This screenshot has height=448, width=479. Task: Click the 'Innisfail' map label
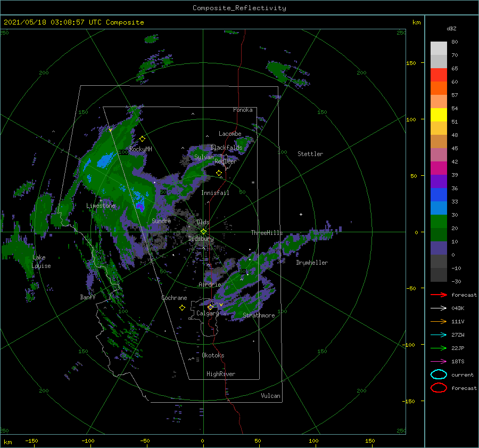point(215,193)
